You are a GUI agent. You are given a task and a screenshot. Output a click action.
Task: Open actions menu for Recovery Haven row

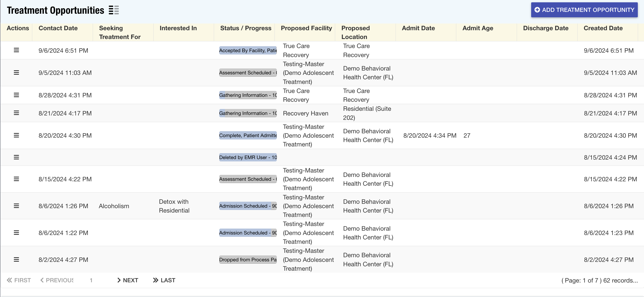[16, 113]
